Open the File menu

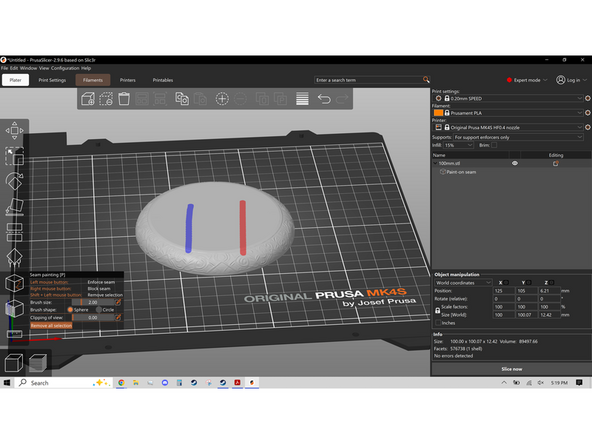pyautogui.click(x=4, y=68)
